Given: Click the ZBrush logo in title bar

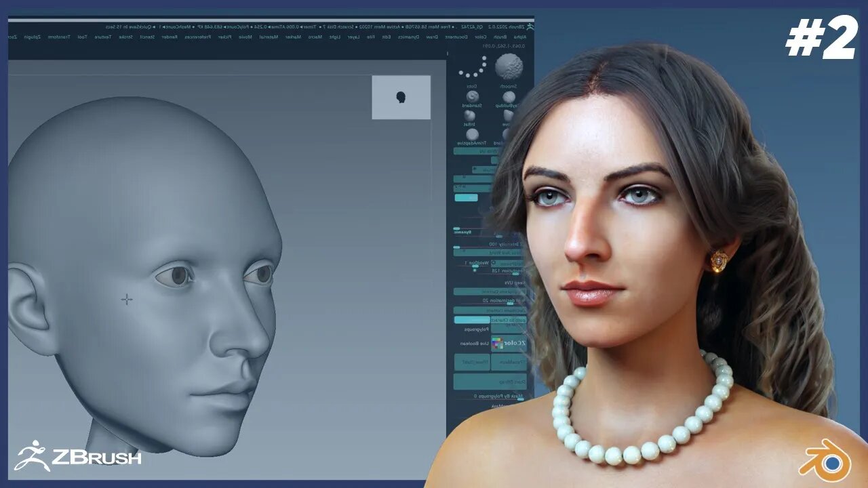Looking at the screenshot, I should [530, 26].
